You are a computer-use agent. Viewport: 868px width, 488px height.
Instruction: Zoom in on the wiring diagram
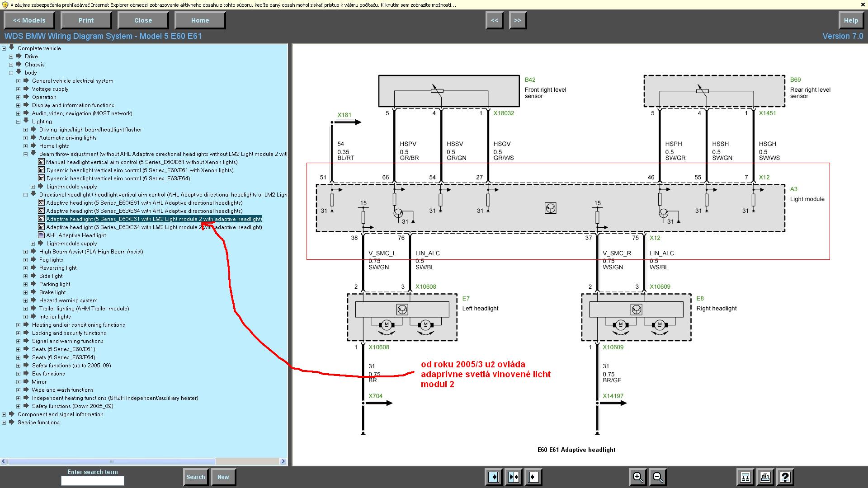coord(638,477)
